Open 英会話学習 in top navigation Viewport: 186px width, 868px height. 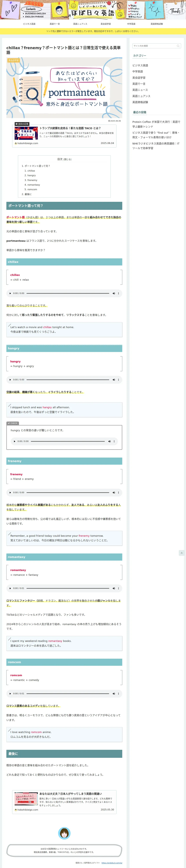106,24
